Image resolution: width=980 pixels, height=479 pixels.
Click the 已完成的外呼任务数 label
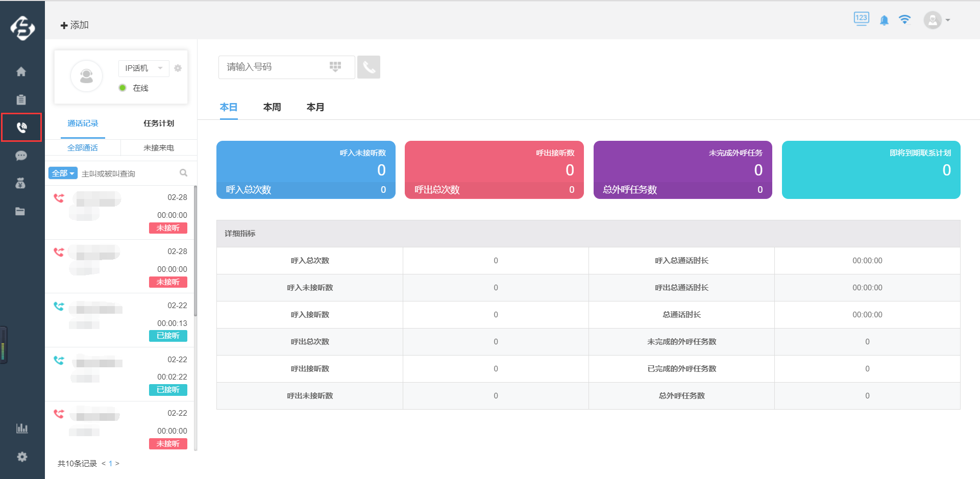click(x=681, y=369)
